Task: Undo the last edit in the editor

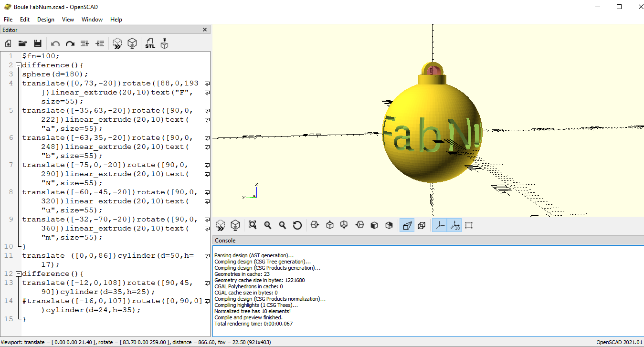Action: pyautogui.click(x=55, y=43)
